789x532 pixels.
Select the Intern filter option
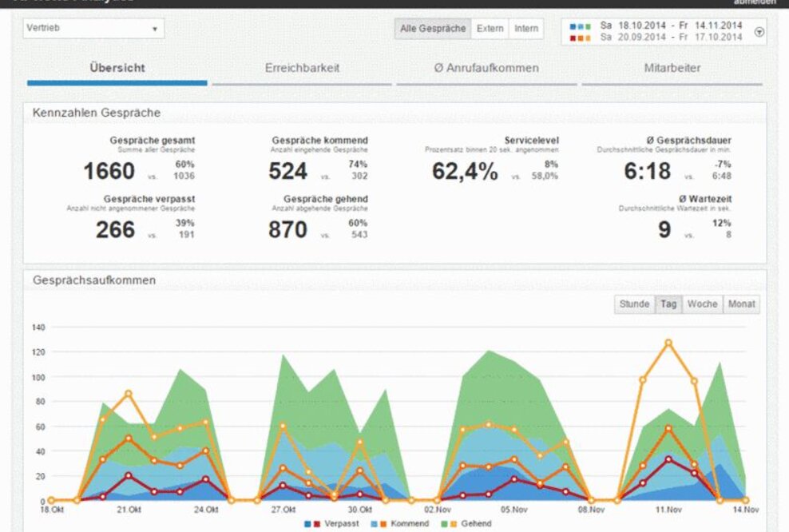tap(526, 28)
